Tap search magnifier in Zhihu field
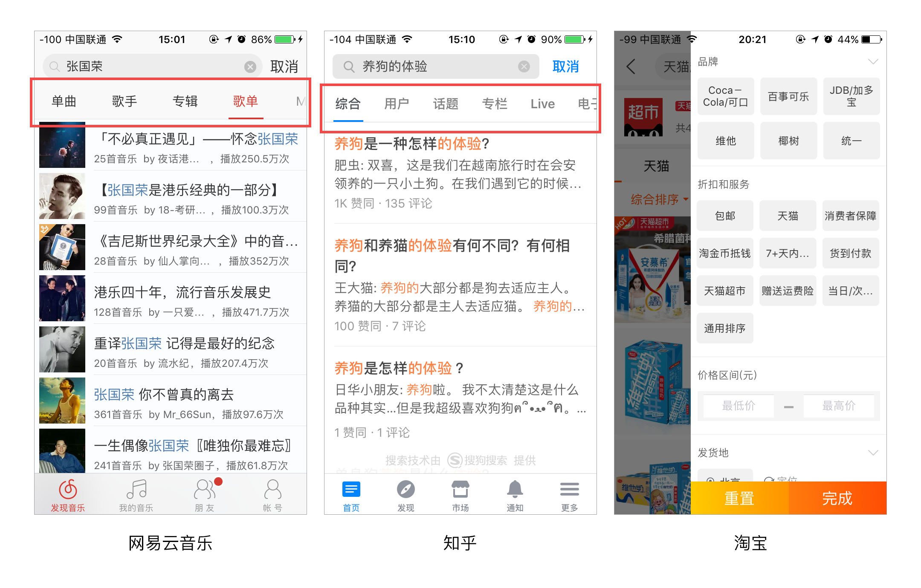 (349, 66)
